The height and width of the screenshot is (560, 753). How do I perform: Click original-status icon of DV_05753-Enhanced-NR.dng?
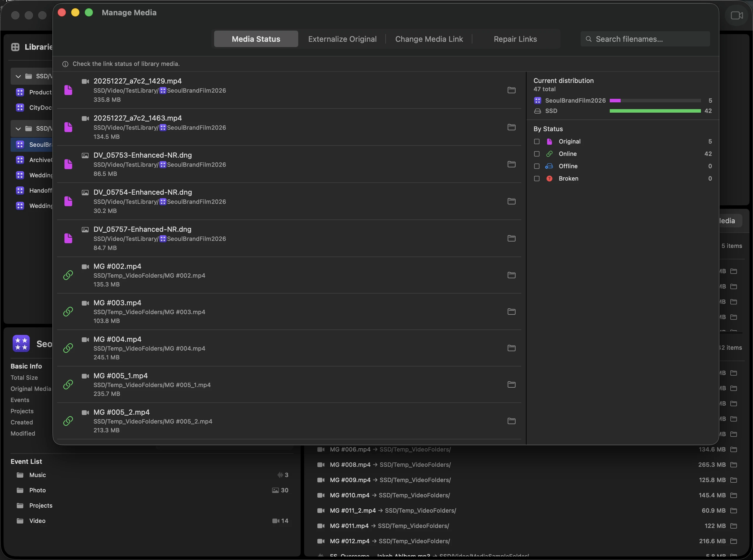[x=68, y=164]
